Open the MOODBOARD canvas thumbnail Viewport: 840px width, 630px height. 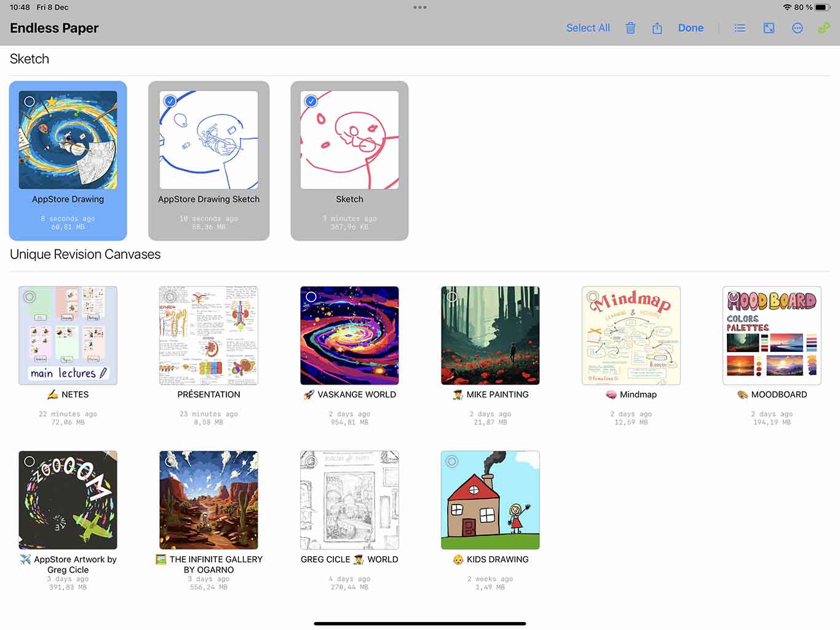[x=772, y=335]
